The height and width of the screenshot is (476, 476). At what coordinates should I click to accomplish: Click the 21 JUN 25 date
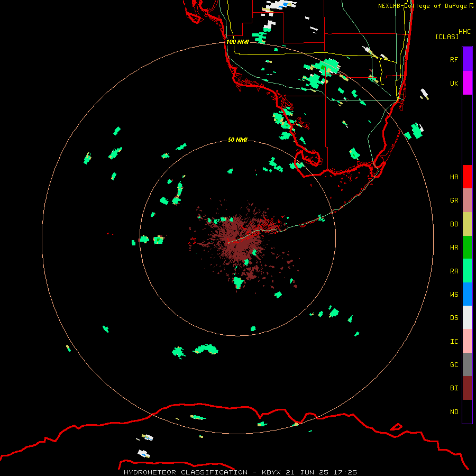click(x=309, y=472)
